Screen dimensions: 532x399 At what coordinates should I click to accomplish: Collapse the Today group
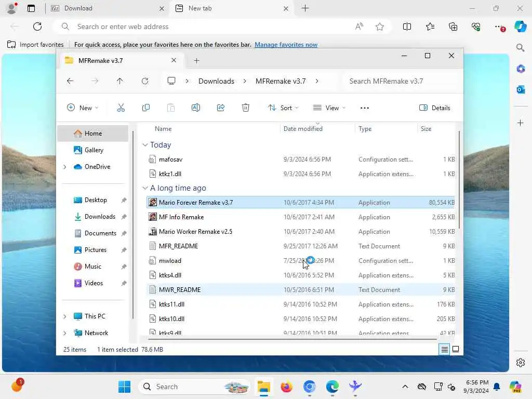point(145,145)
